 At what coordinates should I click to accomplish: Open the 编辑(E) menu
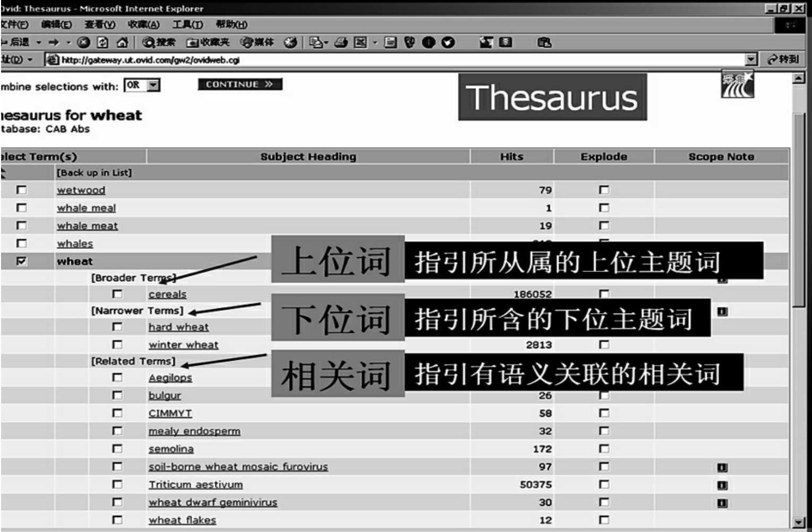click(56, 24)
